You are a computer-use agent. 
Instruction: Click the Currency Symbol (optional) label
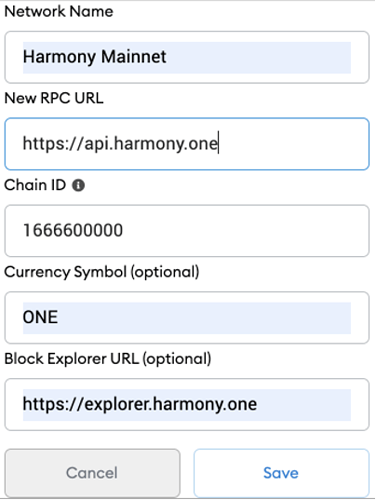(102, 272)
